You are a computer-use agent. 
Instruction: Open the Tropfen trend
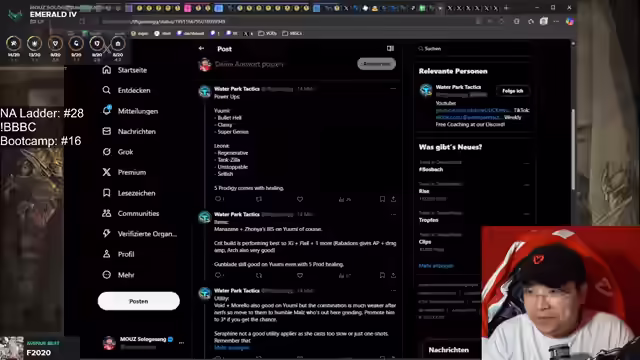[428, 220]
